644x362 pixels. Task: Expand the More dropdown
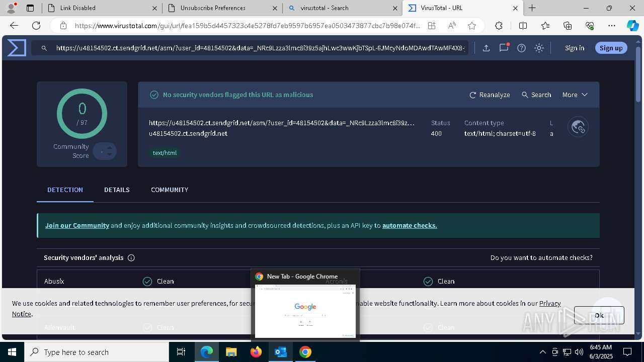coord(575,95)
